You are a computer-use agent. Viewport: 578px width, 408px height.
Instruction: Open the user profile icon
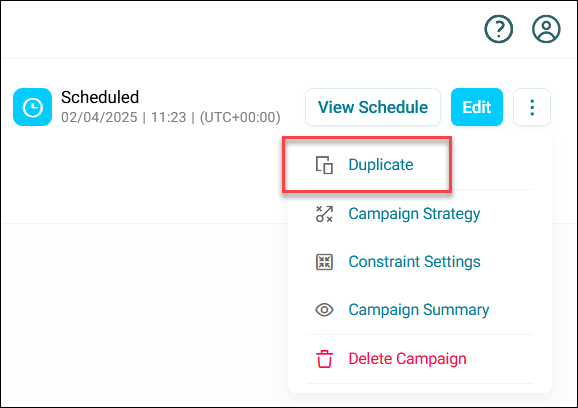[546, 29]
